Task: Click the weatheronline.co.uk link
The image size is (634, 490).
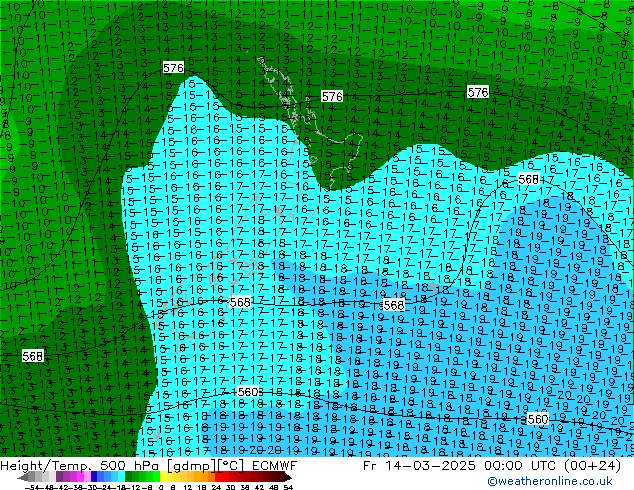Action: click(550, 481)
